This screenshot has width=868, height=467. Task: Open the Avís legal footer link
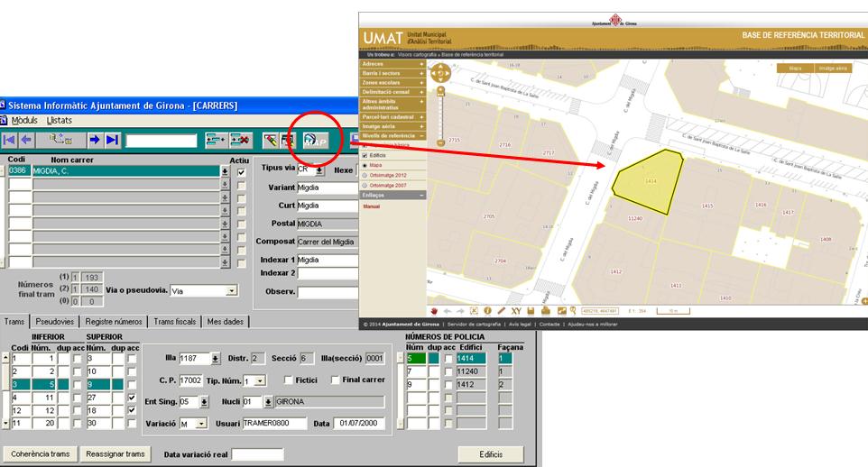click(x=520, y=325)
